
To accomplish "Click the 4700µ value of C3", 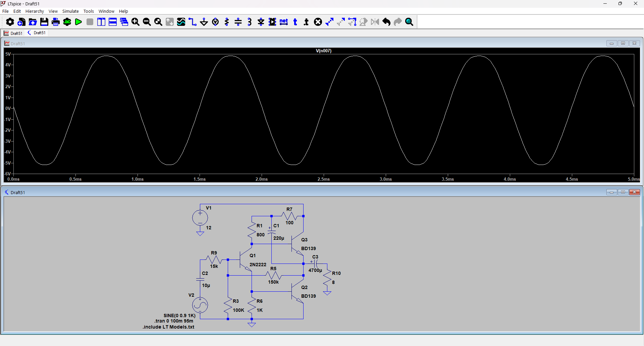I will pyautogui.click(x=315, y=270).
